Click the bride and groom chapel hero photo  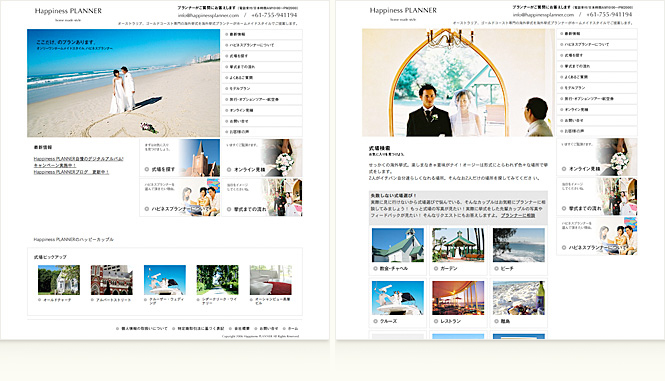point(458,83)
